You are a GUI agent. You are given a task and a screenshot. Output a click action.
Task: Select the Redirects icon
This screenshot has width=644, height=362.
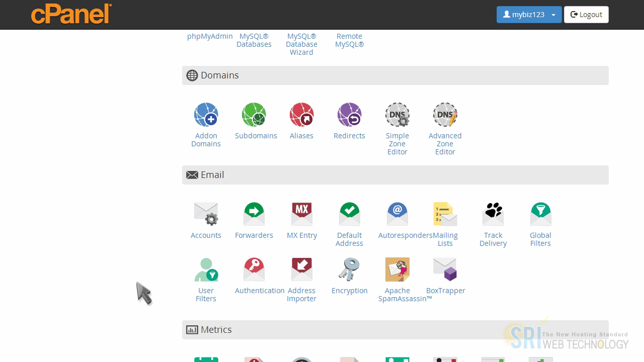coord(349,115)
